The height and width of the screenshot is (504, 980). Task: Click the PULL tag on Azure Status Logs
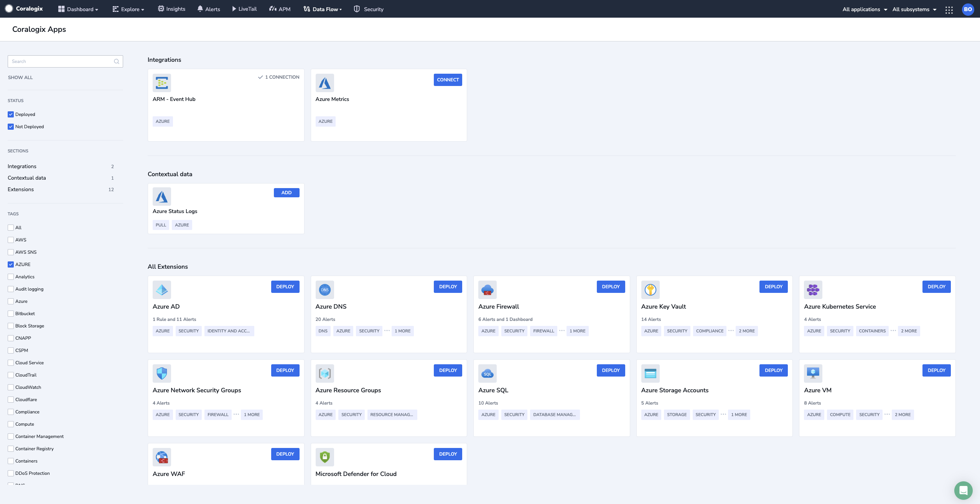coord(161,225)
